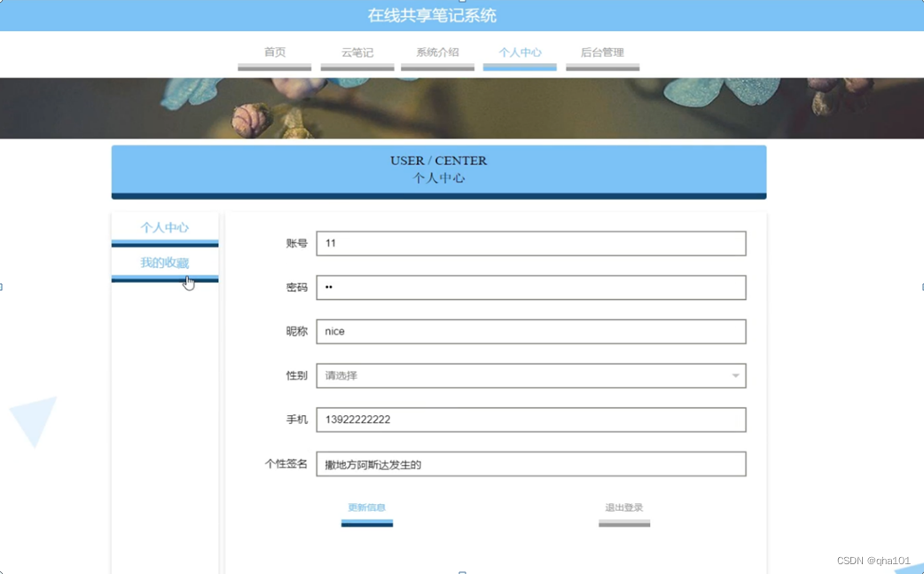Select the masked 密码 password field

[530, 287]
